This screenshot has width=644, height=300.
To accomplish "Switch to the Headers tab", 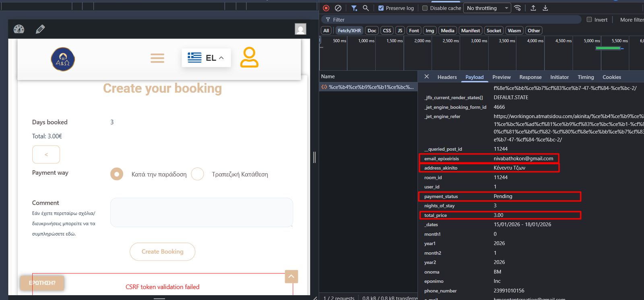I will [447, 77].
